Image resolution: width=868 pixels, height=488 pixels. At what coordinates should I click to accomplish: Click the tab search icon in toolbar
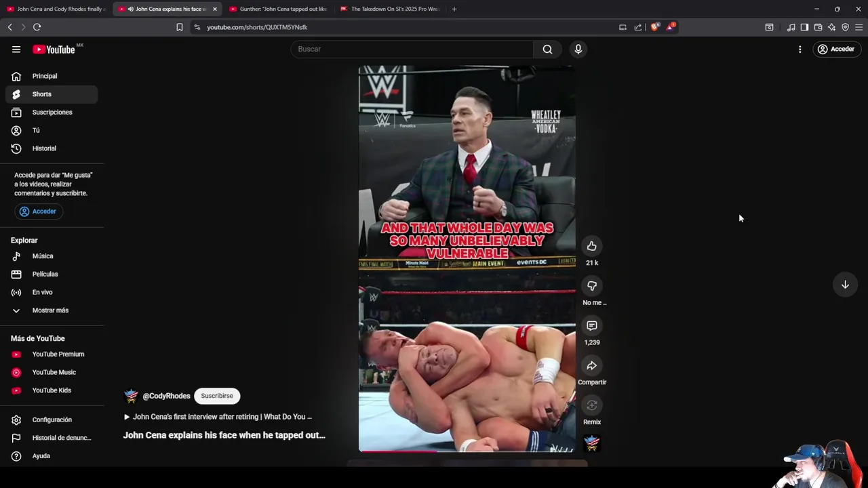point(769,27)
